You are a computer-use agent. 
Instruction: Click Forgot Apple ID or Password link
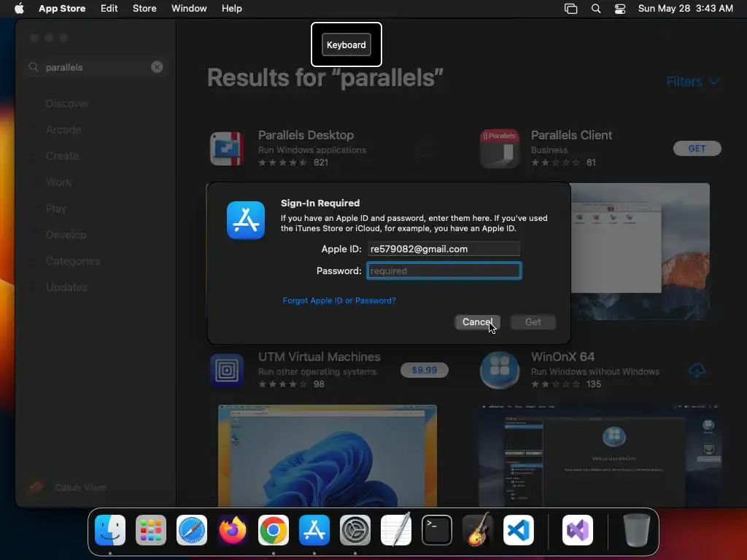(339, 300)
